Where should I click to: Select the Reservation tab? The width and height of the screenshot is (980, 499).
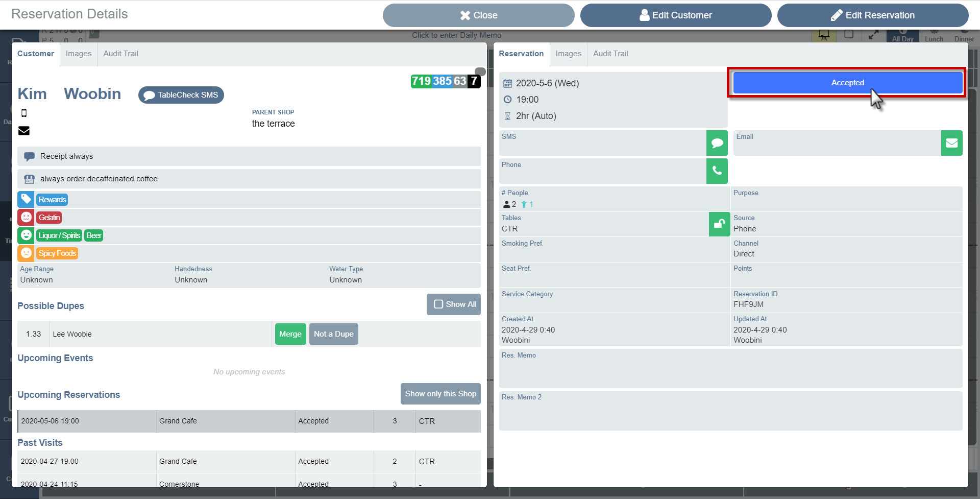(x=521, y=54)
